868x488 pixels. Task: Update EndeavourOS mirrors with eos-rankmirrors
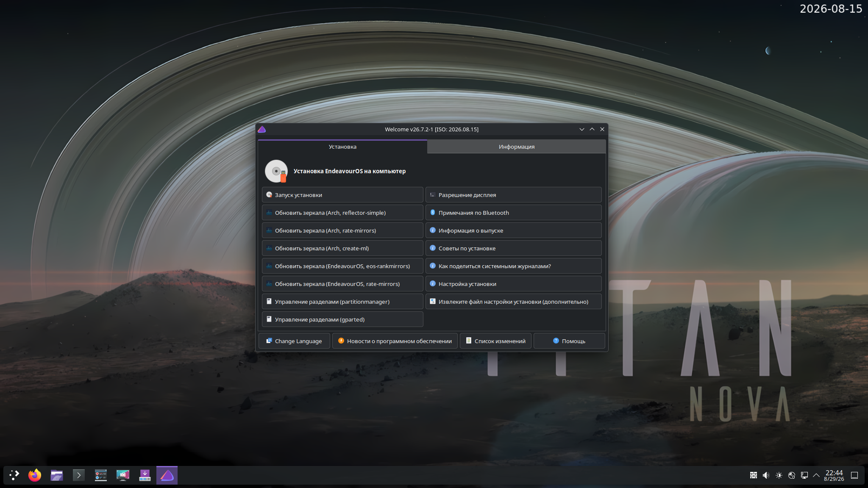[x=342, y=266]
